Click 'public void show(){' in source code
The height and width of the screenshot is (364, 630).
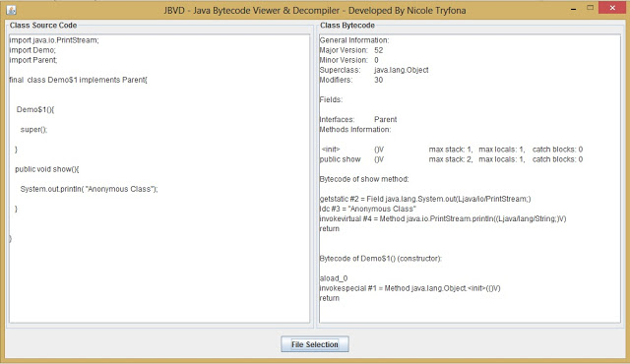[x=47, y=169]
